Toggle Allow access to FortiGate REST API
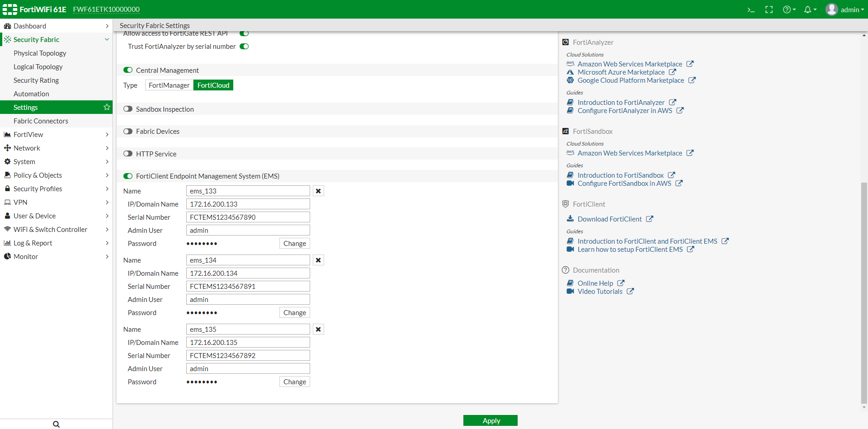The image size is (868, 429). (x=244, y=33)
